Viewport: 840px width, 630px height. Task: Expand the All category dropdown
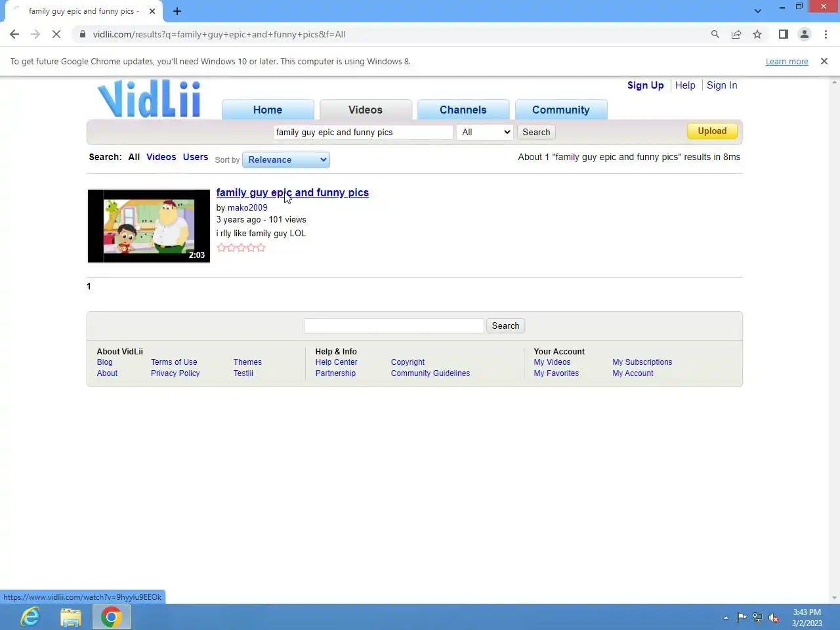pos(485,132)
